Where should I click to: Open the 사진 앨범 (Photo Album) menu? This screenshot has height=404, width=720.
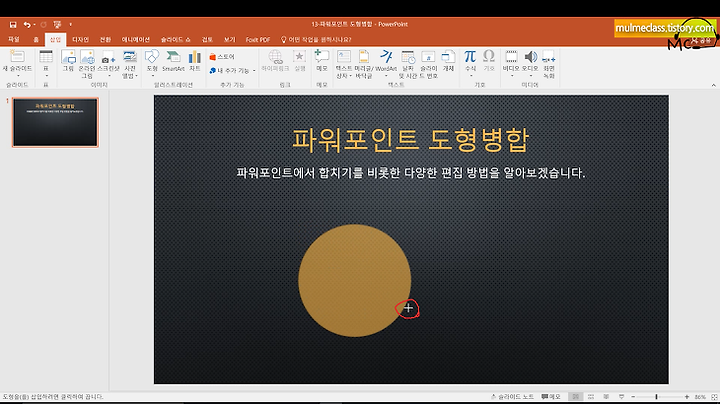click(130, 64)
